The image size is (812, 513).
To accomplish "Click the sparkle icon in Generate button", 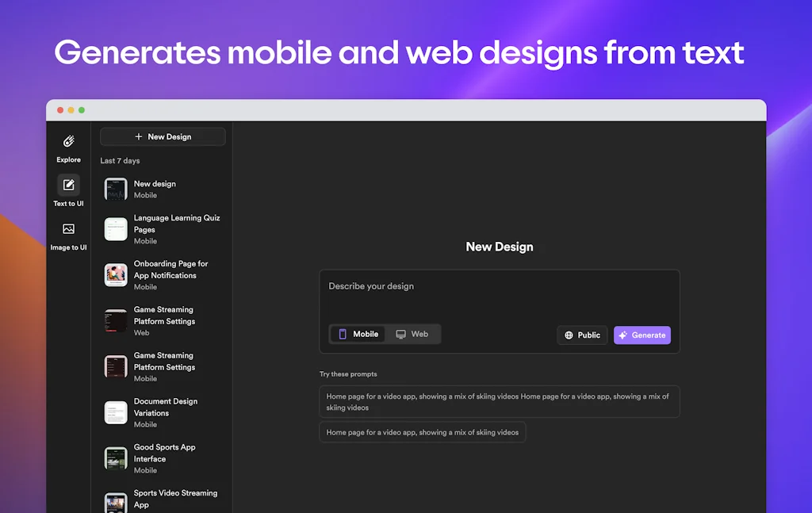I will pyautogui.click(x=623, y=335).
